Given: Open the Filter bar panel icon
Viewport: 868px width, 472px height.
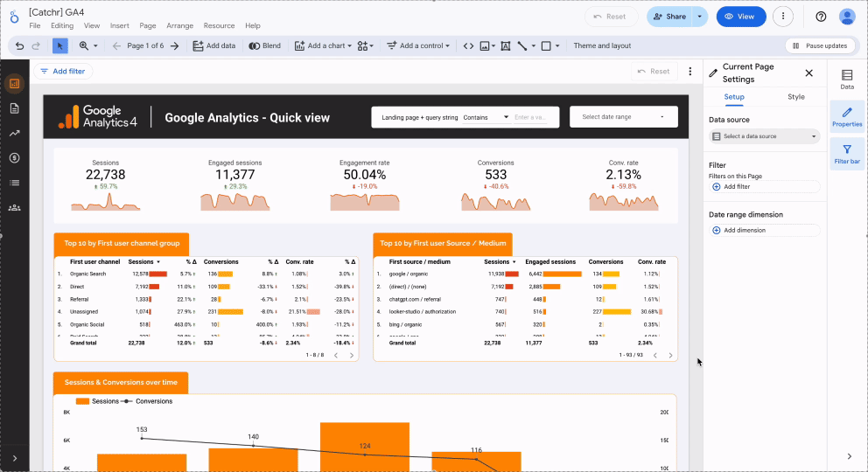Looking at the screenshot, I should click(847, 154).
